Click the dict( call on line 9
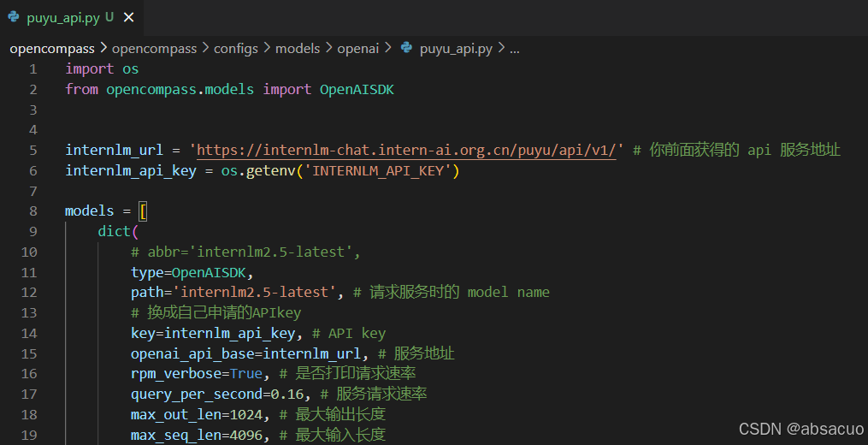The image size is (868, 445). (118, 231)
